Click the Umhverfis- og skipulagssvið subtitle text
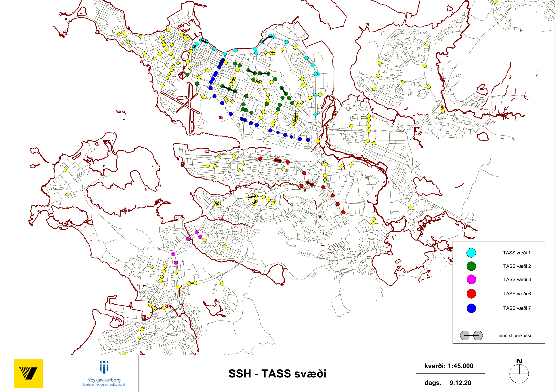The height and width of the screenshot is (392, 555). tap(104, 385)
